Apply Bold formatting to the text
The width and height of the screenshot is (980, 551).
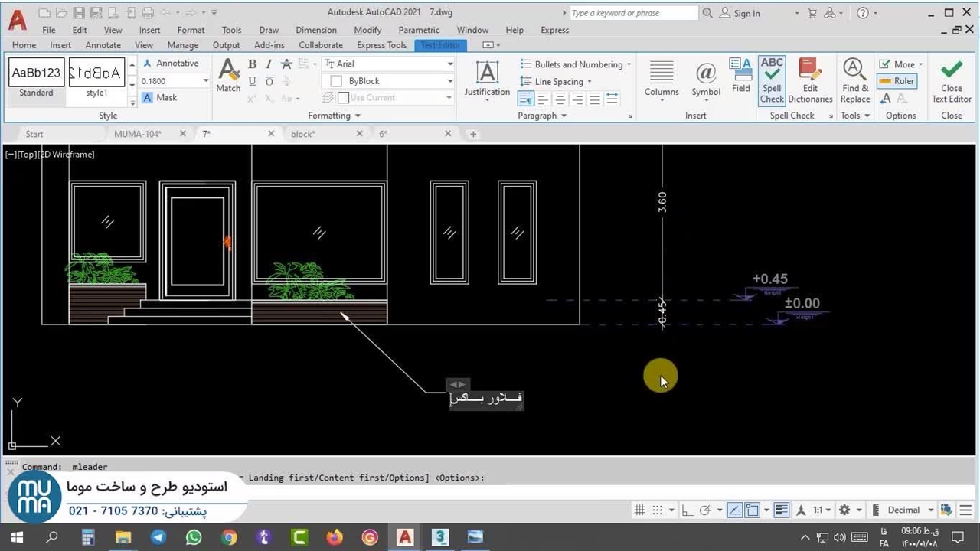click(x=252, y=64)
